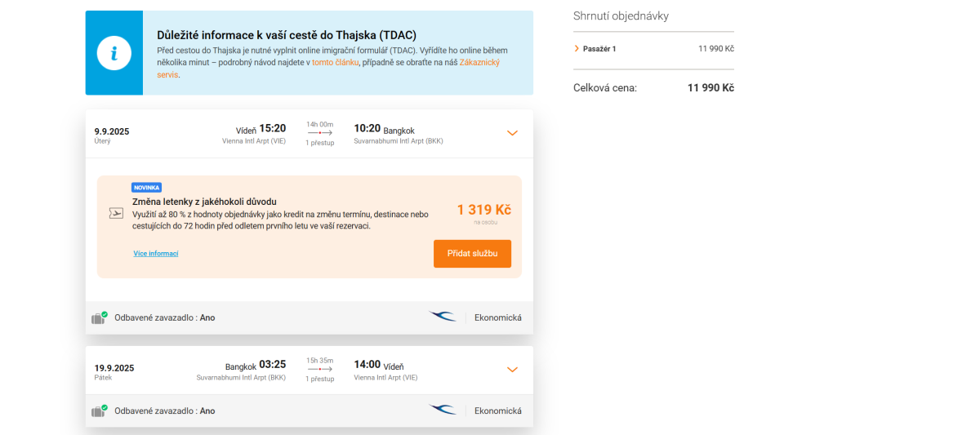Click the "Celková cena" total of 11 990 Kč
The height and width of the screenshot is (435, 980).
(x=710, y=88)
